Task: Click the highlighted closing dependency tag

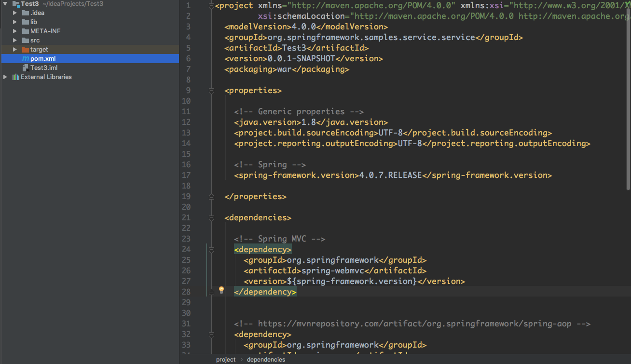Action: tap(265, 292)
